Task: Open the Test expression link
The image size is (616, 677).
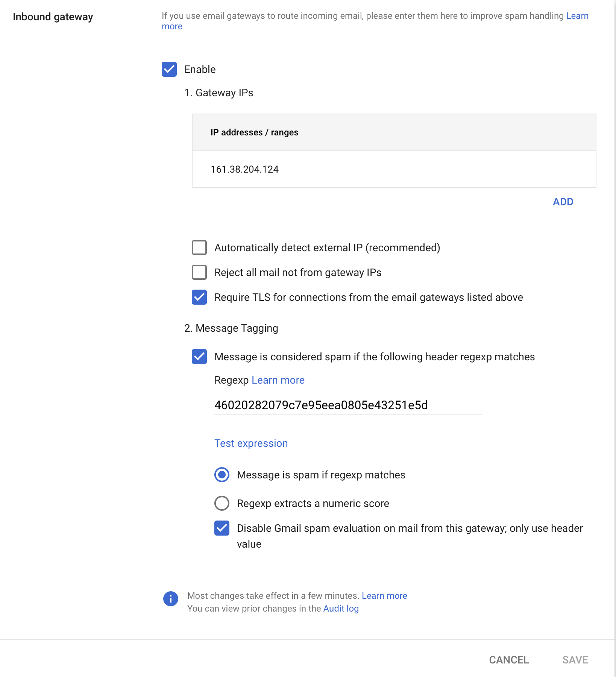Action: click(251, 443)
